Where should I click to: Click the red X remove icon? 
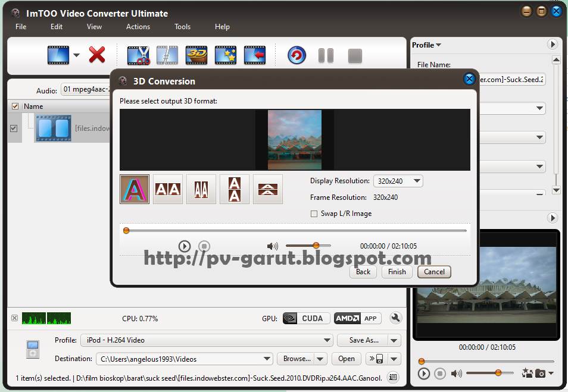pyautogui.click(x=97, y=55)
